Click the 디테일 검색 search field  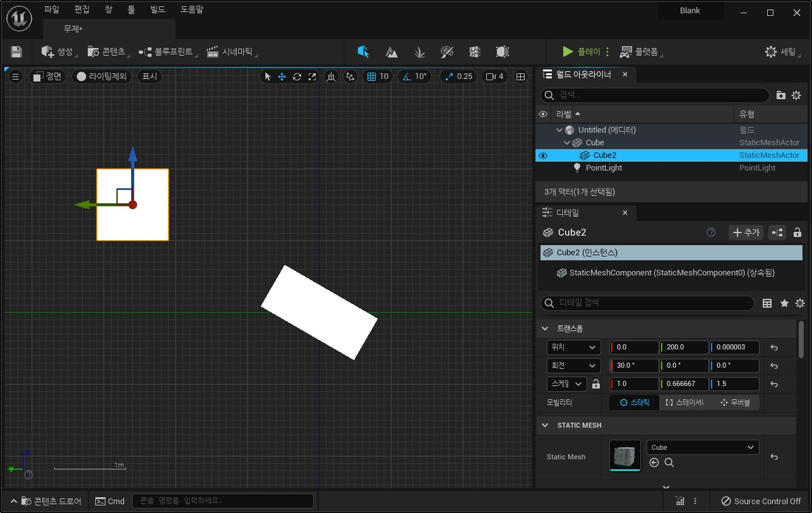[x=647, y=303]
